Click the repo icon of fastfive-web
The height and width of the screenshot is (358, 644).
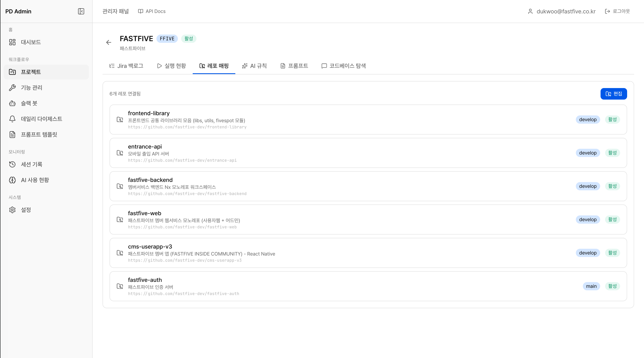(x=120, y=220)
